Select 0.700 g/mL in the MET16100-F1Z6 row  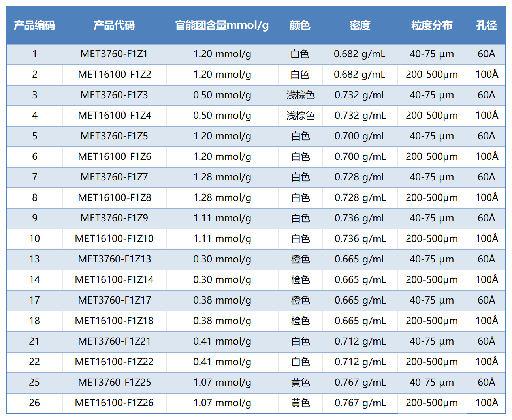[360, 157]
